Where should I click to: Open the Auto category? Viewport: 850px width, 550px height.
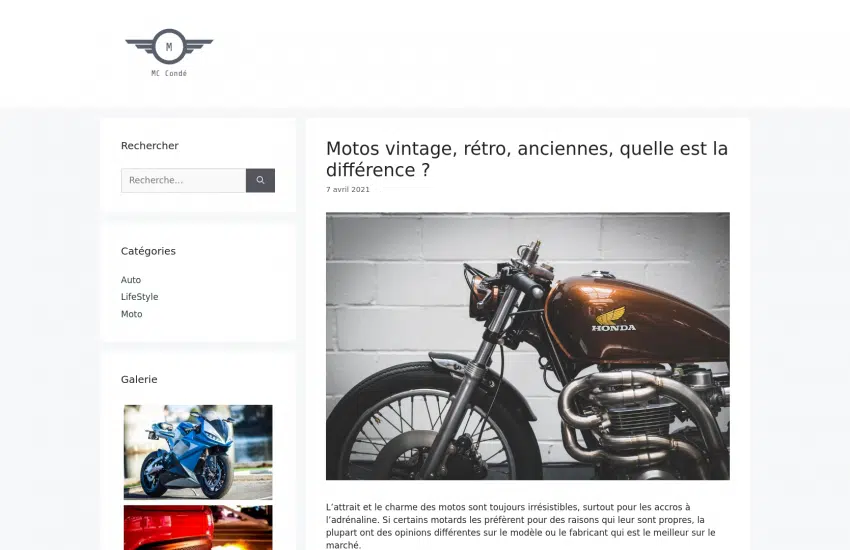pyautogui.click(x=131, y=280)
